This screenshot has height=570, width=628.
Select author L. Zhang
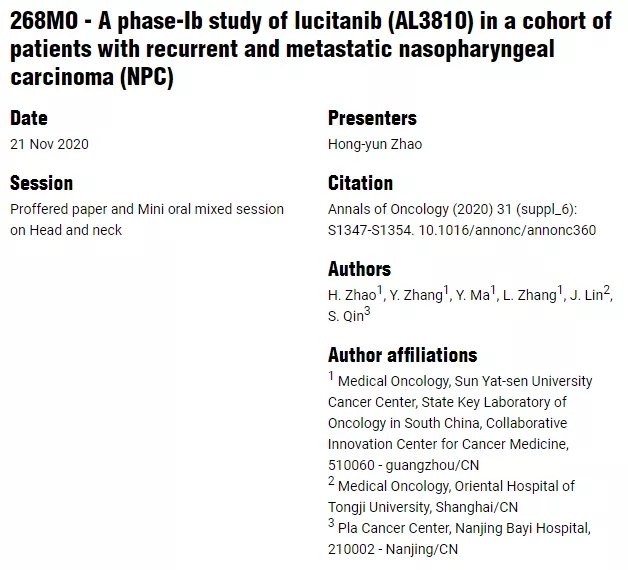pyautogui.click(x=531, y=295)
